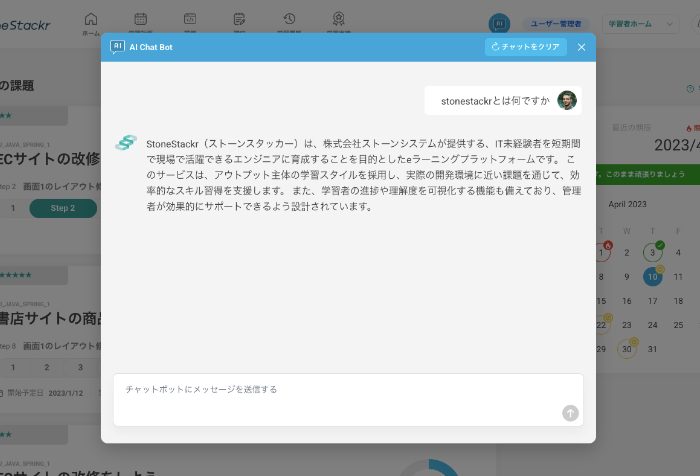Click the StoneStackr logo in header

(25, 25)
